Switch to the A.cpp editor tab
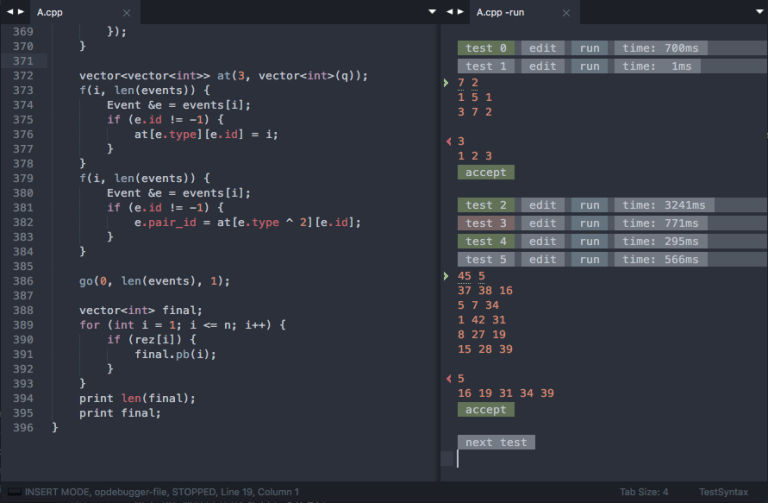The height and width of the screenshot is (503, 768). pyautogui.click(x=50, y=13)
